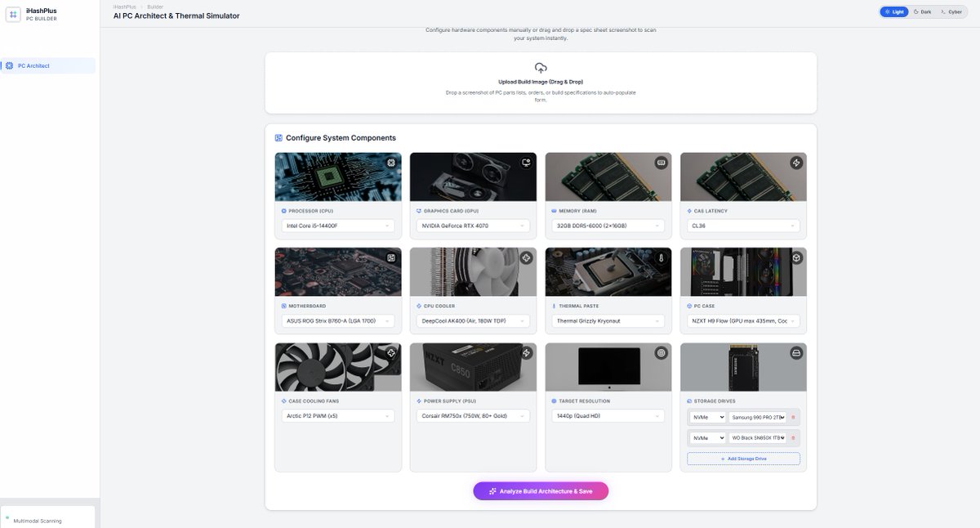Open the Graphics Card dropdown showing RTX 4070
This screenshot has height=528, width=980.
(x=473, y=226)
